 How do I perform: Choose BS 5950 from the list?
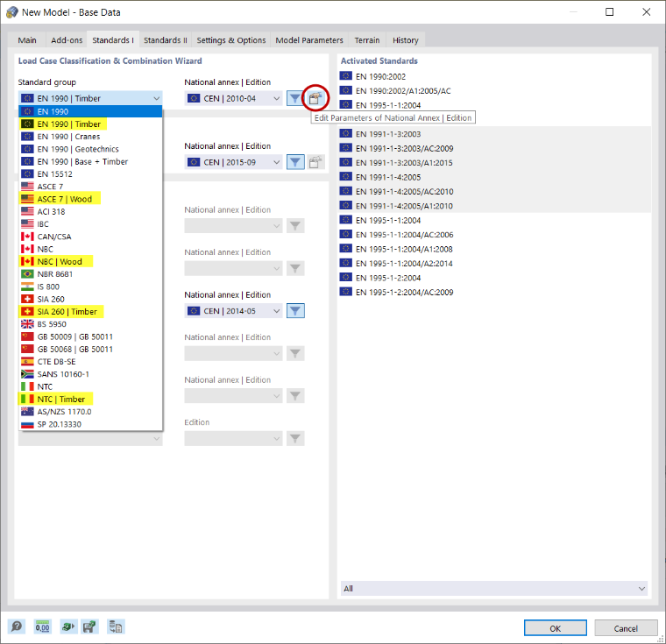coord(90,324)
